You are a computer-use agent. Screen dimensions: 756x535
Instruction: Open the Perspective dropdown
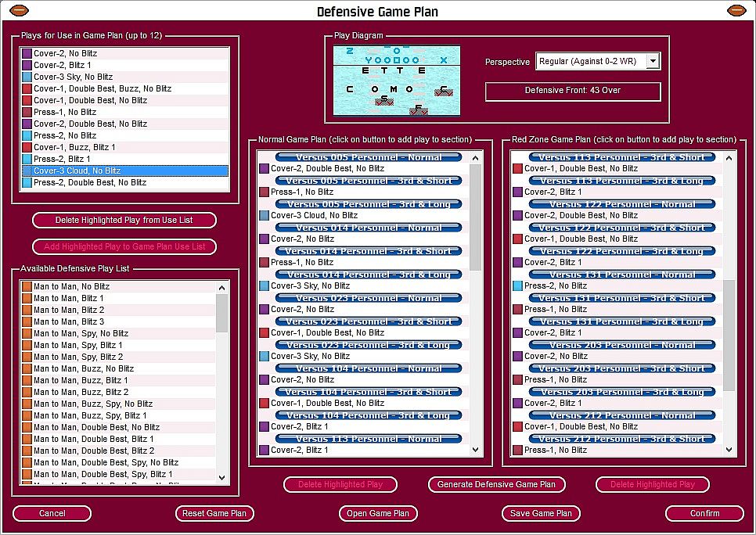point(653,61)
